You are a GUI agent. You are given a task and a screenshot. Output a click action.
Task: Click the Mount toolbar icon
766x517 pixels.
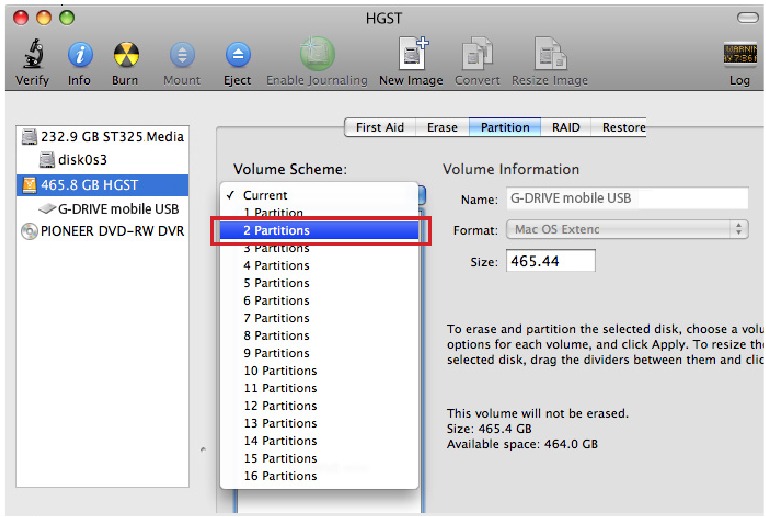tap(182, 54)
